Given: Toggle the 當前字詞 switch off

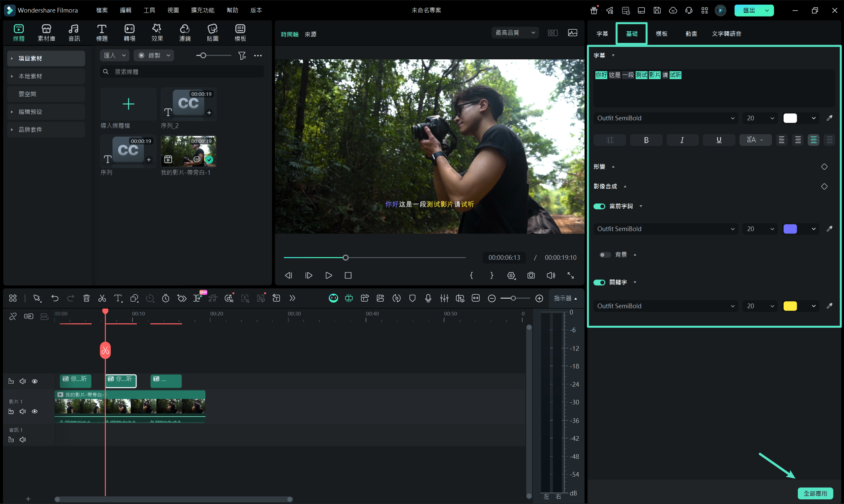Looking at the screenshot, I should (x=599, y=206).
